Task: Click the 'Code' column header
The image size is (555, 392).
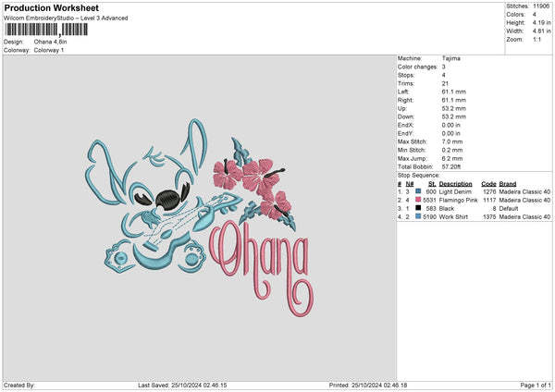Action: (488, 184)
